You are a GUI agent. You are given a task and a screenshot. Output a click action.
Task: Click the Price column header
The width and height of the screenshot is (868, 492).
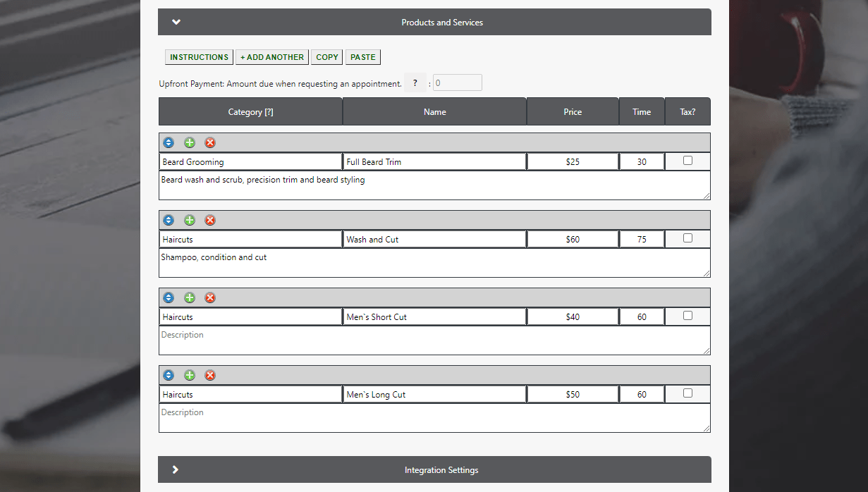[x=573, y=112]
